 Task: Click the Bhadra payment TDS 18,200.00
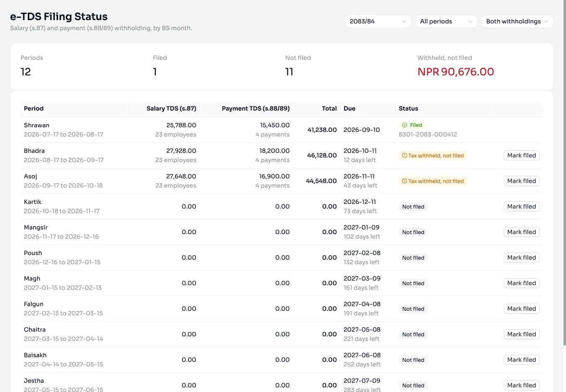(x=274, y=151)
